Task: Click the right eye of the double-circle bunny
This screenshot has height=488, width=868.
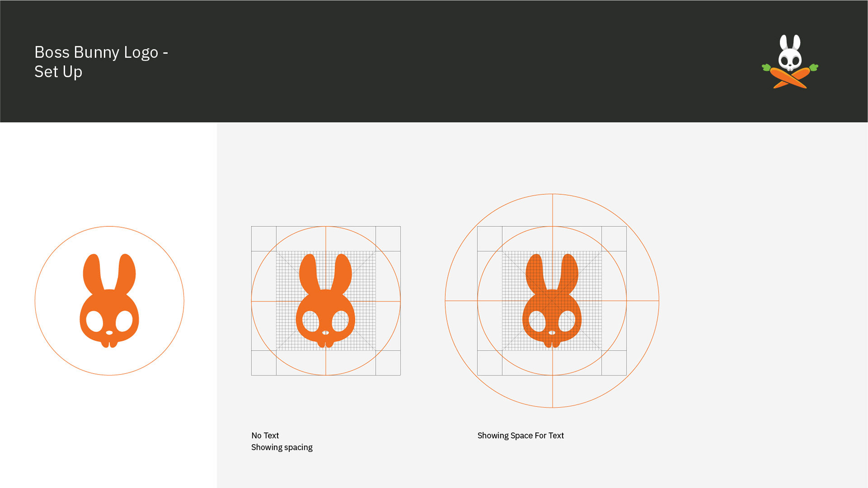Action: [x=566, y=322]
